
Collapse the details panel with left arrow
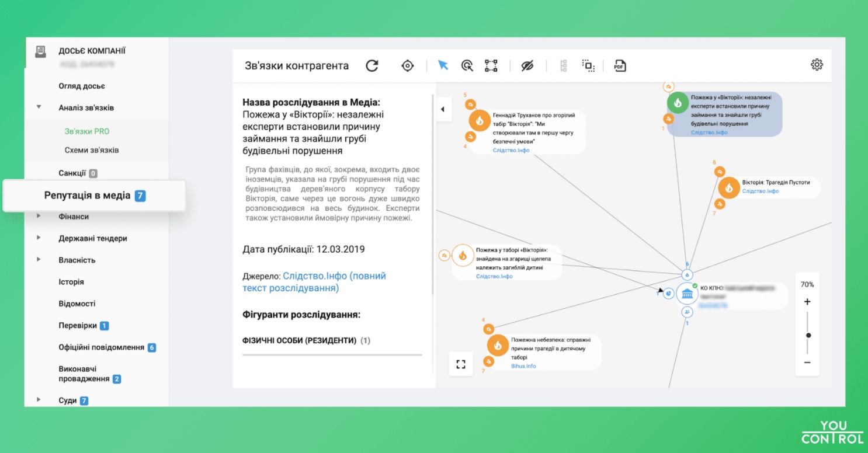[x=443, y=109]
